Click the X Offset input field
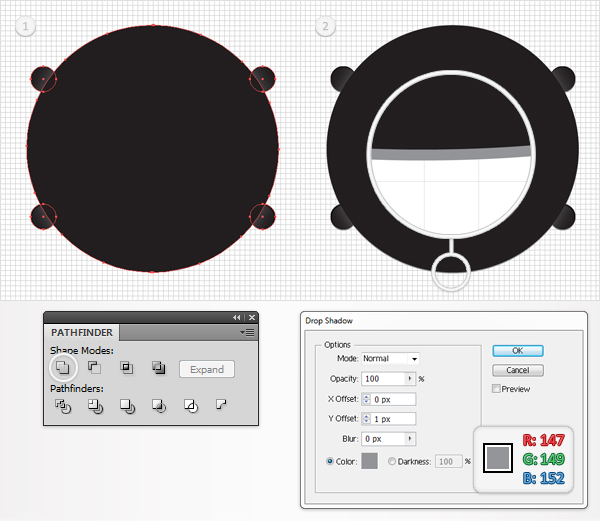 click(x=393, y=399)
